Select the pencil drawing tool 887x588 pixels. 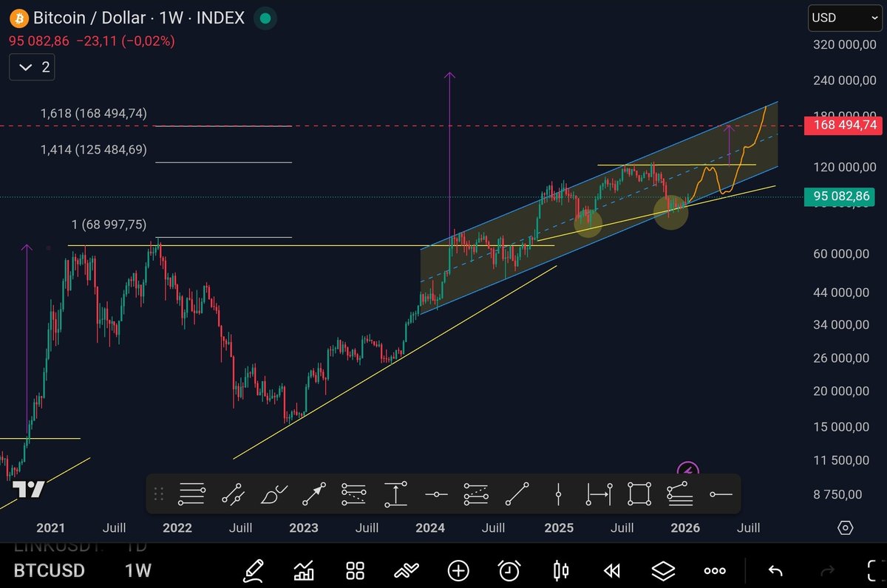253,570
